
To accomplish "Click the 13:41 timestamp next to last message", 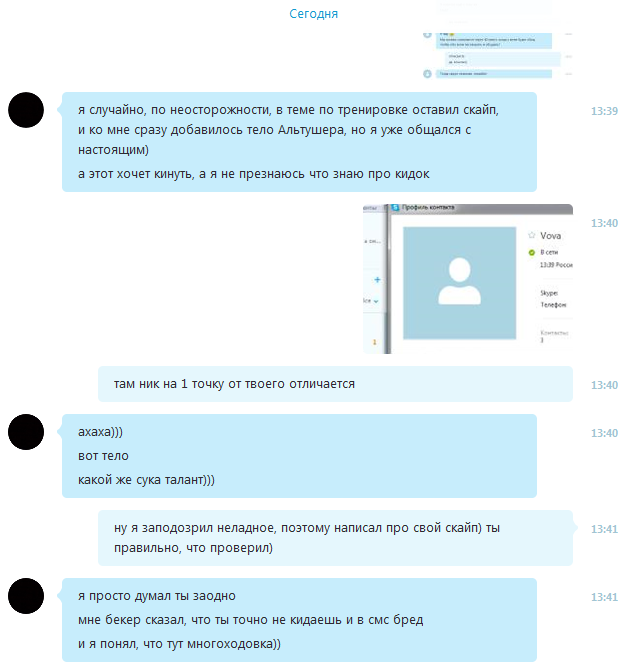I will point(604,597).
